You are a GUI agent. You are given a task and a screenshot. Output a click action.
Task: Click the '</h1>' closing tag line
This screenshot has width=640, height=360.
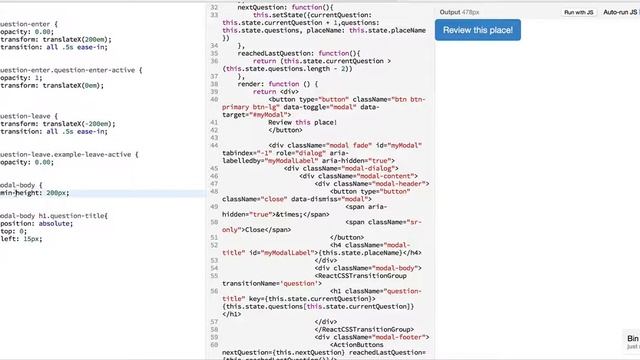point(231,314)
